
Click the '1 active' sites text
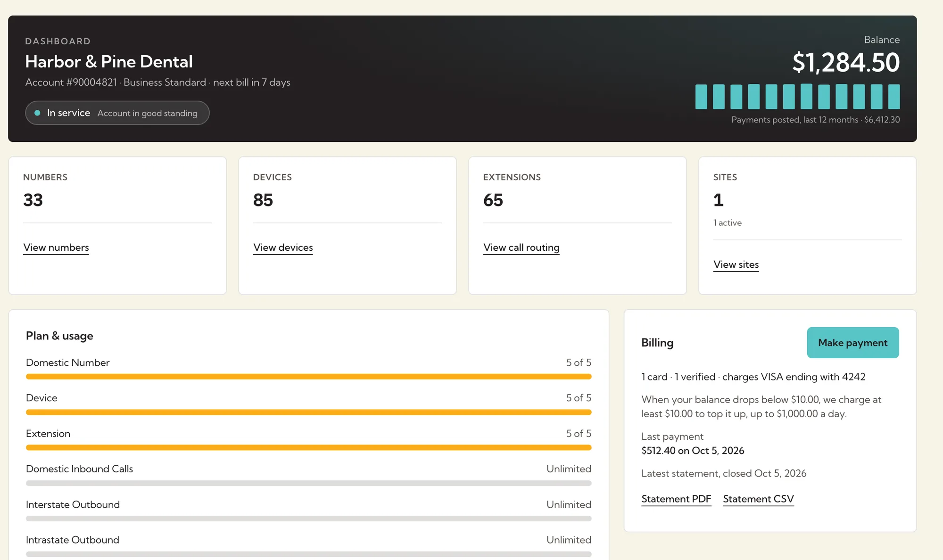coord(728,222)
